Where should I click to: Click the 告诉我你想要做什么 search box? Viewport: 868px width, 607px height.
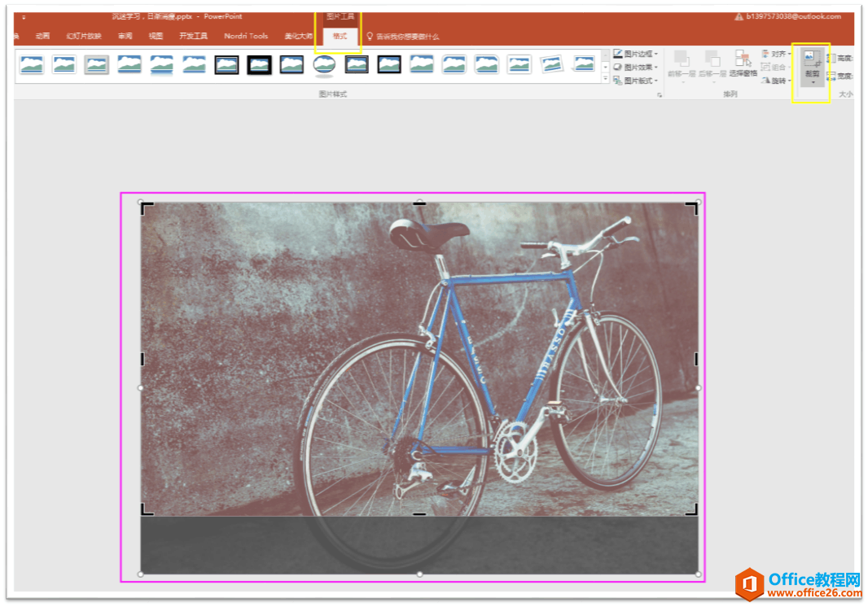point(407,37)
